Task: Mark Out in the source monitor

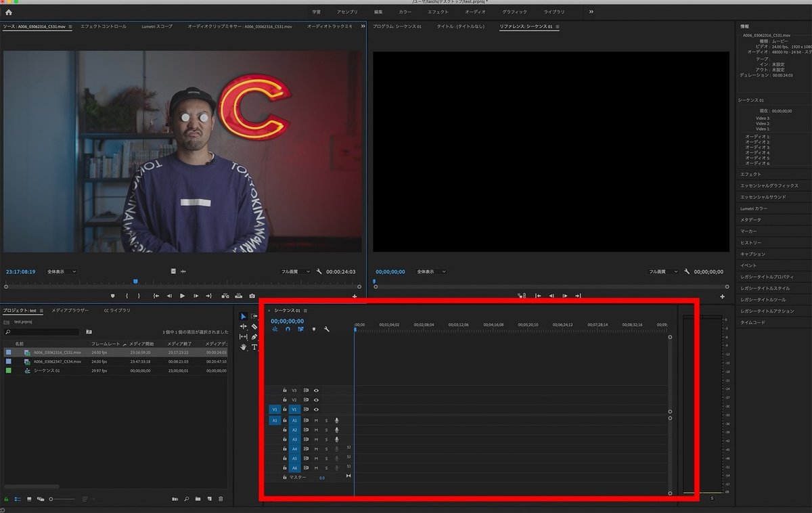Action: (x=139, y=296)
